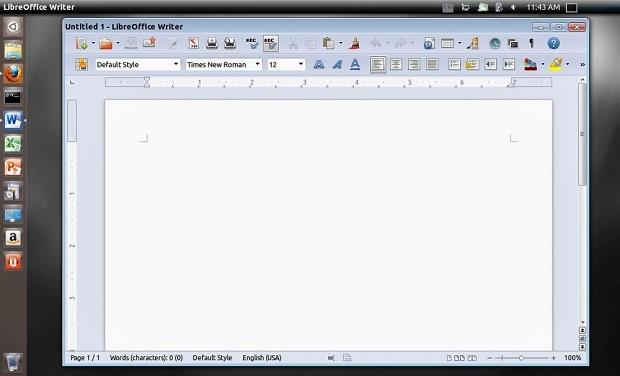Toggle Underline formatting
The width and height of the screenshot is (620, 376).
(x=355, y=64)
